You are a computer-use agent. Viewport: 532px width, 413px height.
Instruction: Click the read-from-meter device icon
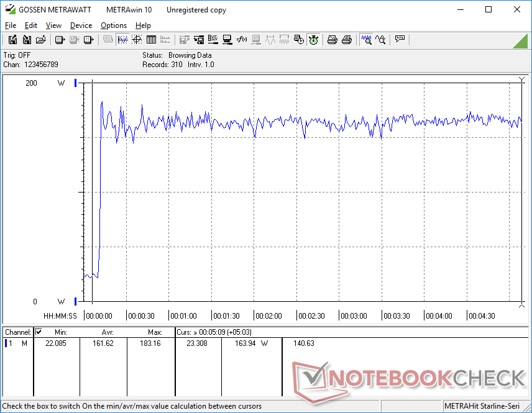click(60, 40)
